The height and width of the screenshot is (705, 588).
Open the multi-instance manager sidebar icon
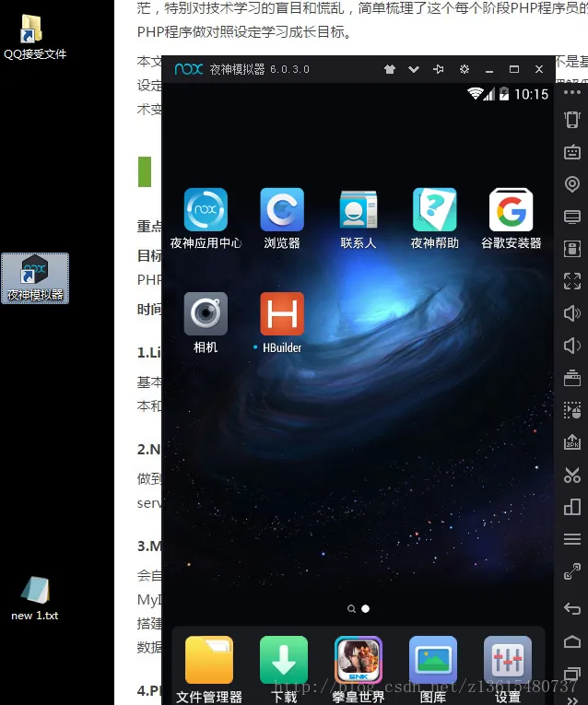click(x=572, y=378)
